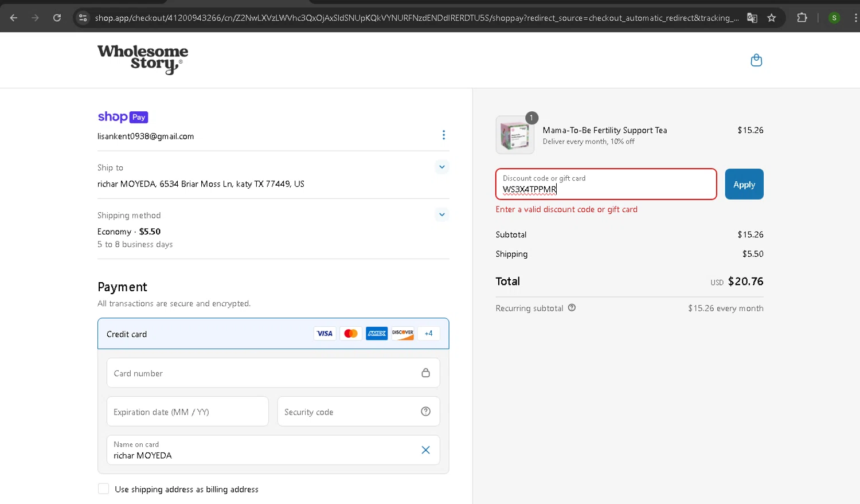Click $15.26 every month recurring text
860x504 pixels.
click(x=726, y=308)
